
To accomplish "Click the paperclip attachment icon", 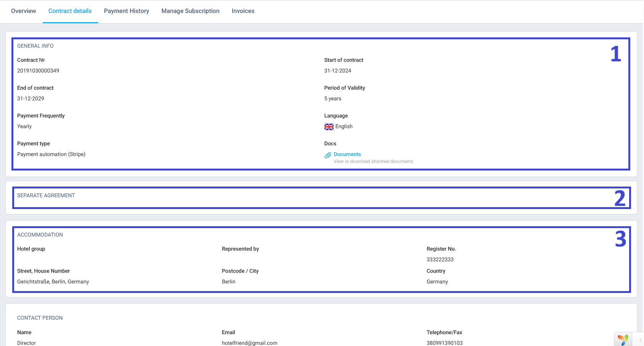I will click(x=328, y=155).
